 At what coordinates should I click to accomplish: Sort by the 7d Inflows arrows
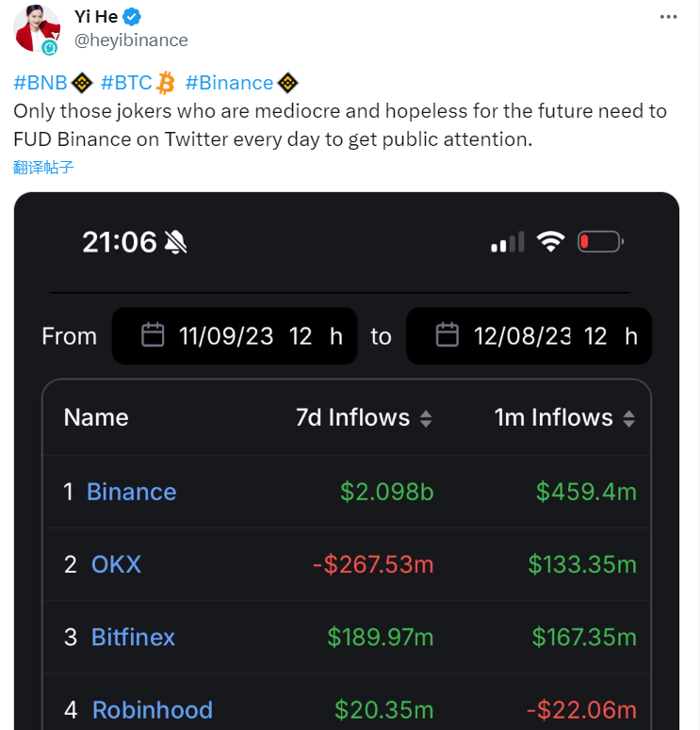tap(426, 418)
